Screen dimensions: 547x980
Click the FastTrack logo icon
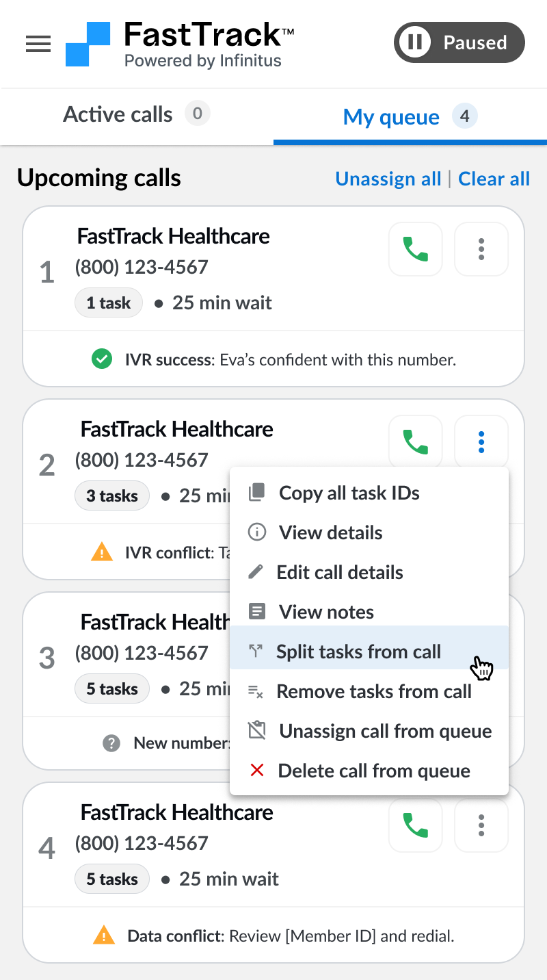pyautogui.click(x=88, y=44)
